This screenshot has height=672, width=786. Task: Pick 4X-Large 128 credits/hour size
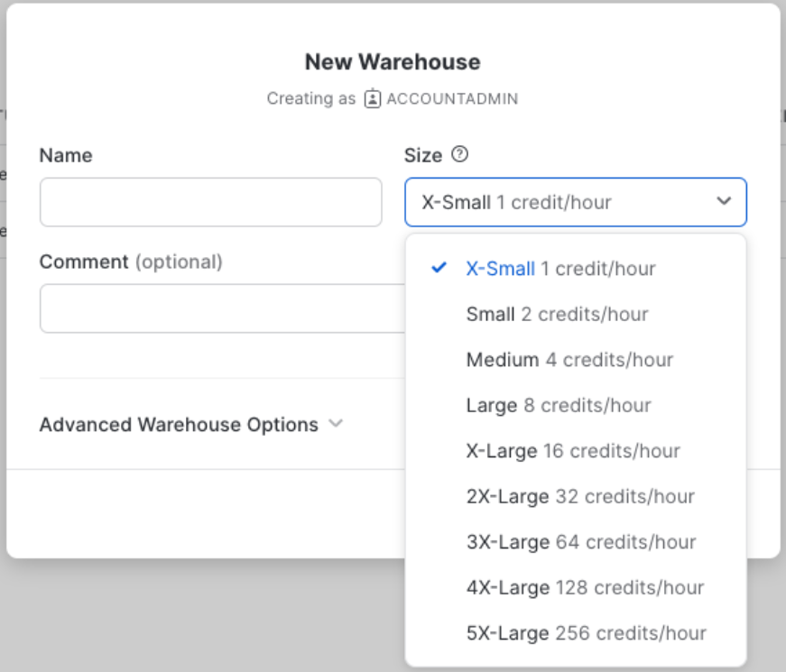(584, 588)
